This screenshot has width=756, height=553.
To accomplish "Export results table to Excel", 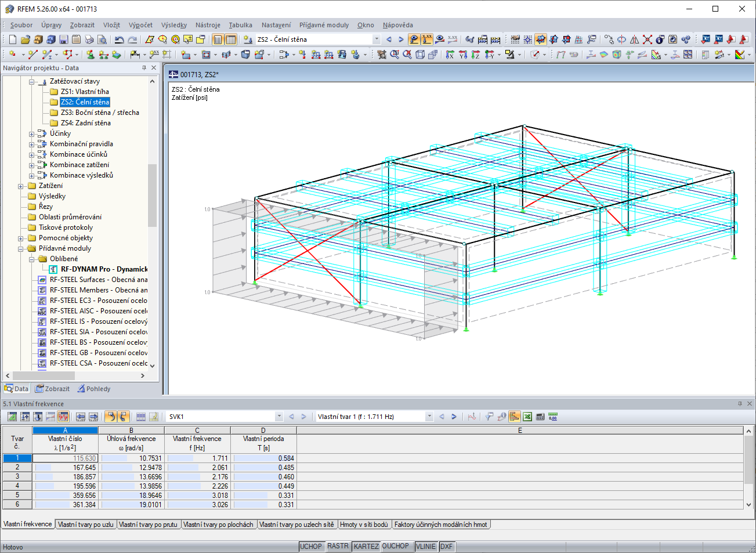I will pos(527,417).
